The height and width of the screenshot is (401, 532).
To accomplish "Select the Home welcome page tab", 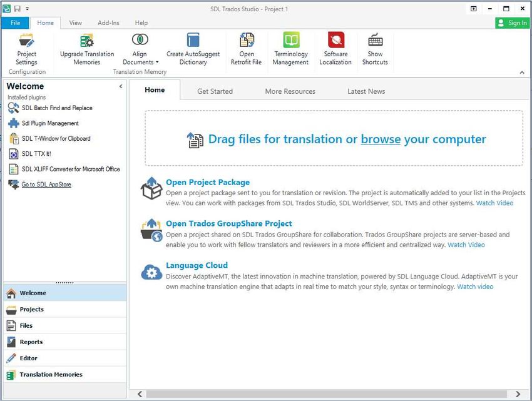I will [155, 90].
